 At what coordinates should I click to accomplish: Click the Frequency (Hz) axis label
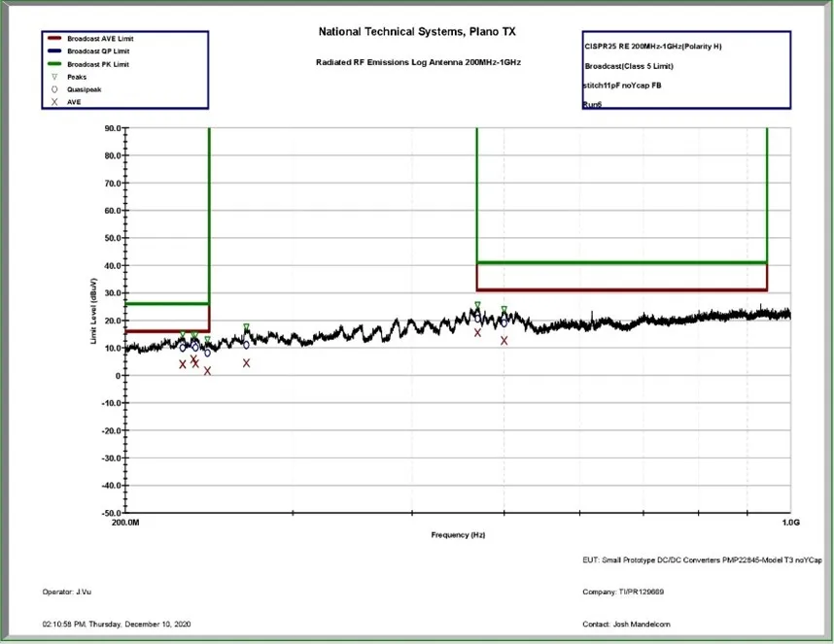point(459,535)
